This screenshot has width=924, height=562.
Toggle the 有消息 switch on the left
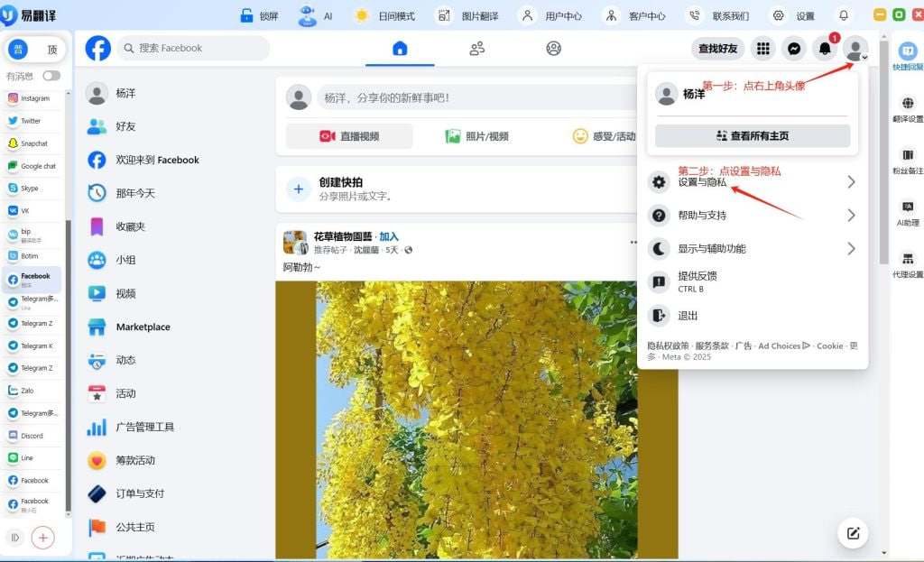coord(50,77)
